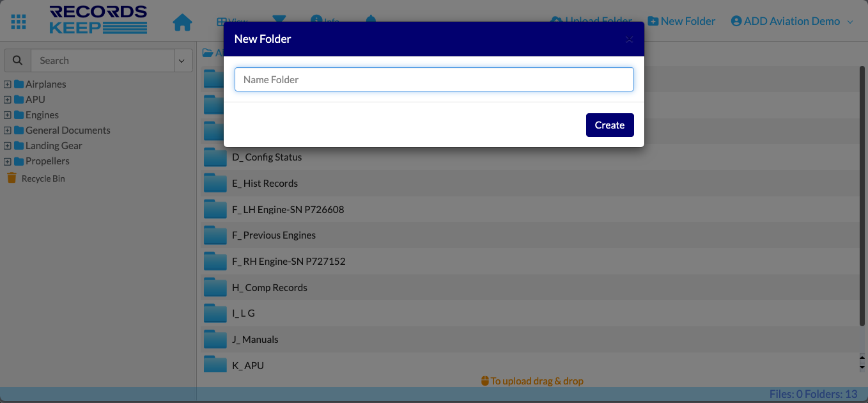Open ADD Aviation Demo account menu
868x403 pixels.
791,21
